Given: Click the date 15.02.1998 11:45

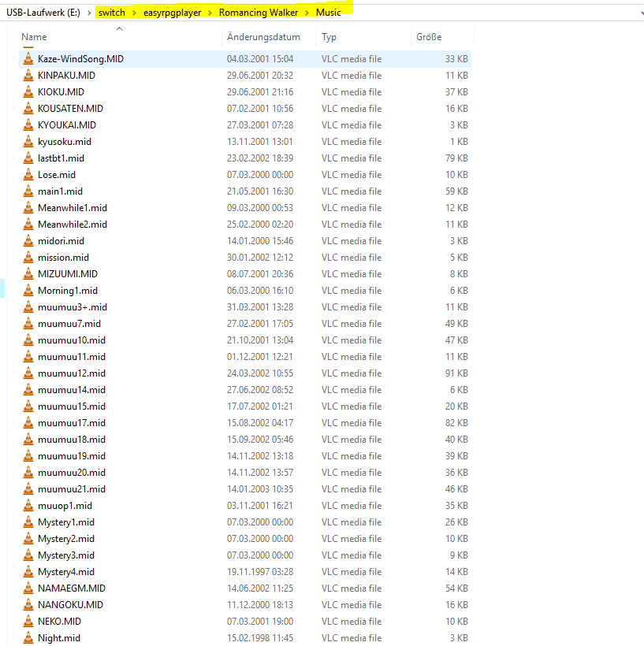Looking at the screenshot, I should 260,637.
